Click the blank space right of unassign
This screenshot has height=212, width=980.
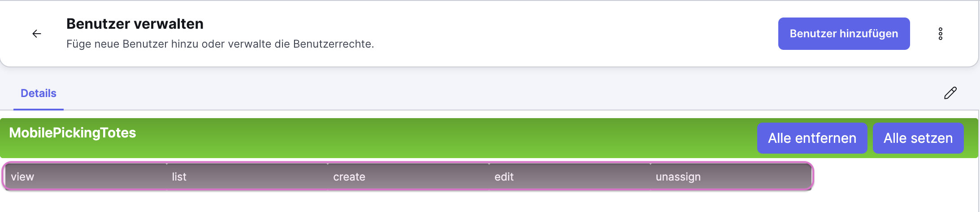click(892, 177)
